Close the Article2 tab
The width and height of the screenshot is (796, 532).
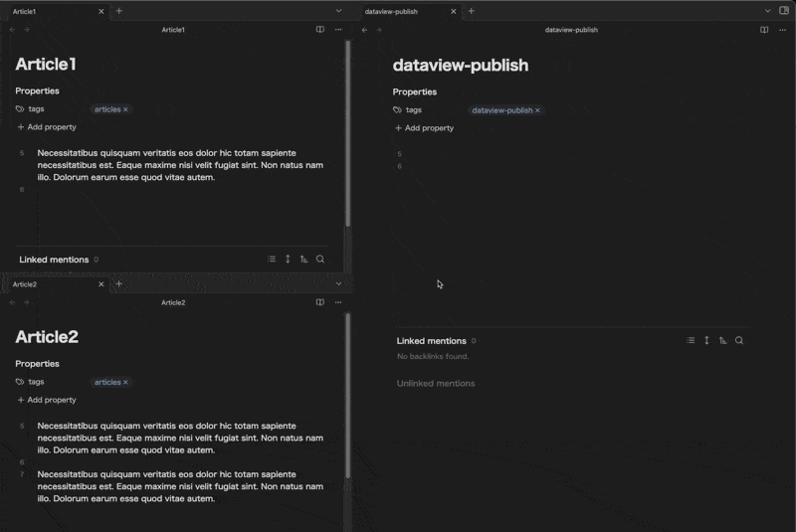101,284
